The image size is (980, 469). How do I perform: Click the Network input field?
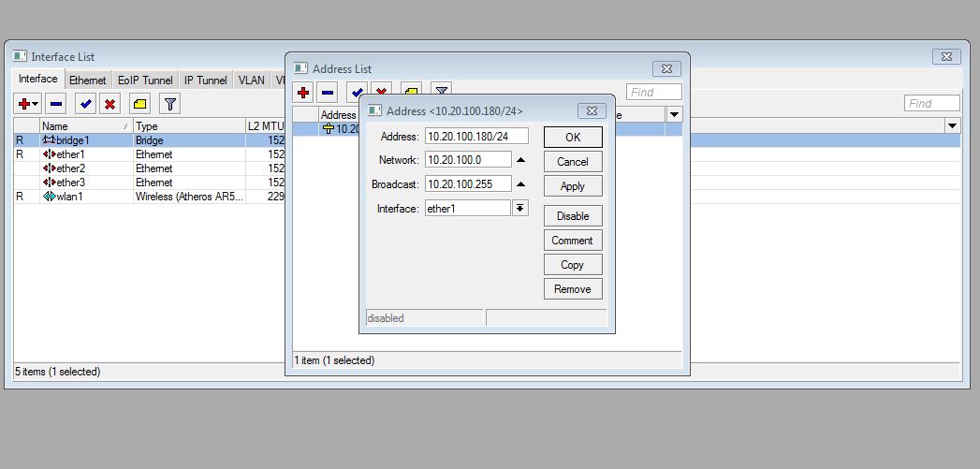(468, 159)
